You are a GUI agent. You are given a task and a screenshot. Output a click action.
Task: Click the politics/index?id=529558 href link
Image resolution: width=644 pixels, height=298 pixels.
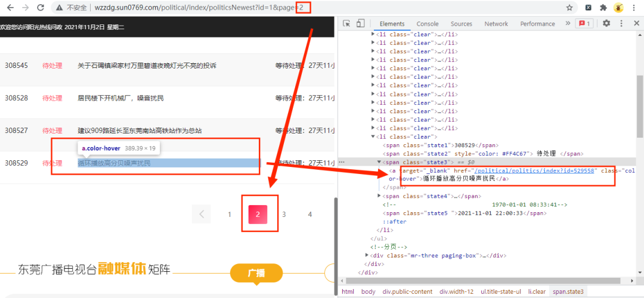(x=534, y=170)
